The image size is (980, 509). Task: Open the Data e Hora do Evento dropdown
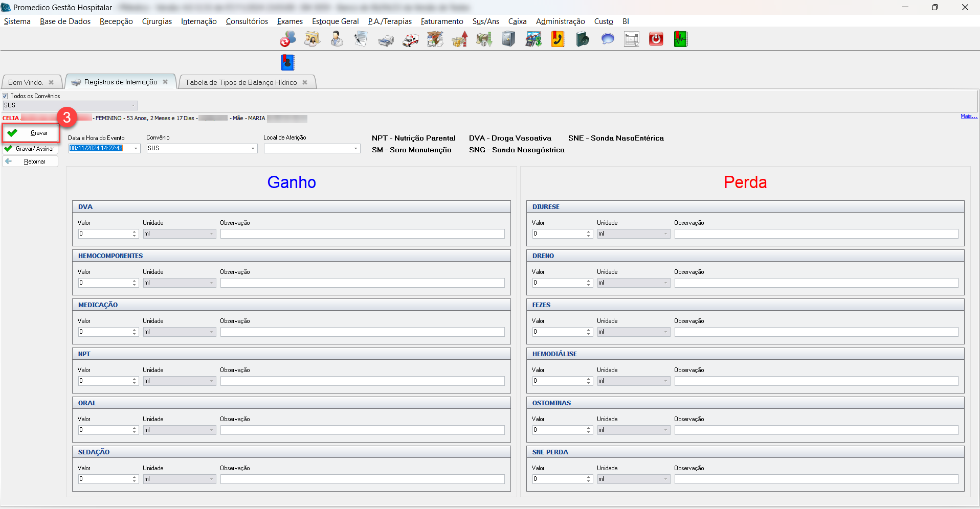tap(136, 149)
